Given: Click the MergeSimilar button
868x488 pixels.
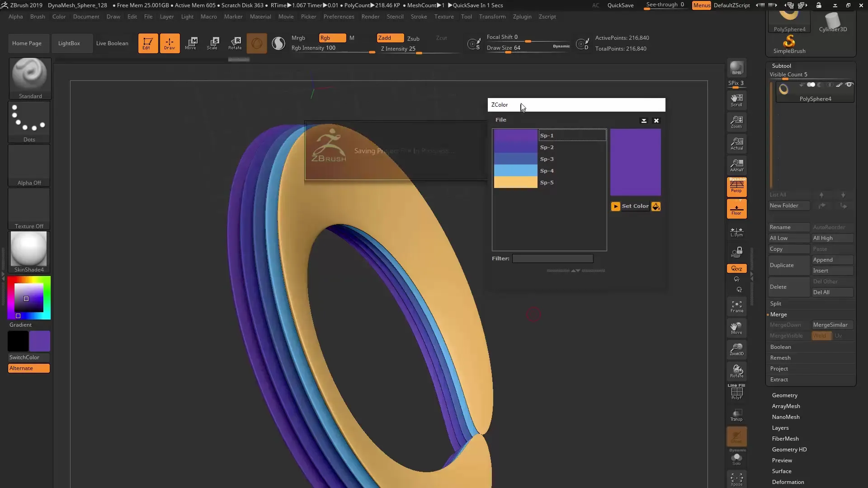Looking at the screenshot, I should pyautogui.click(x=832, y=325).
